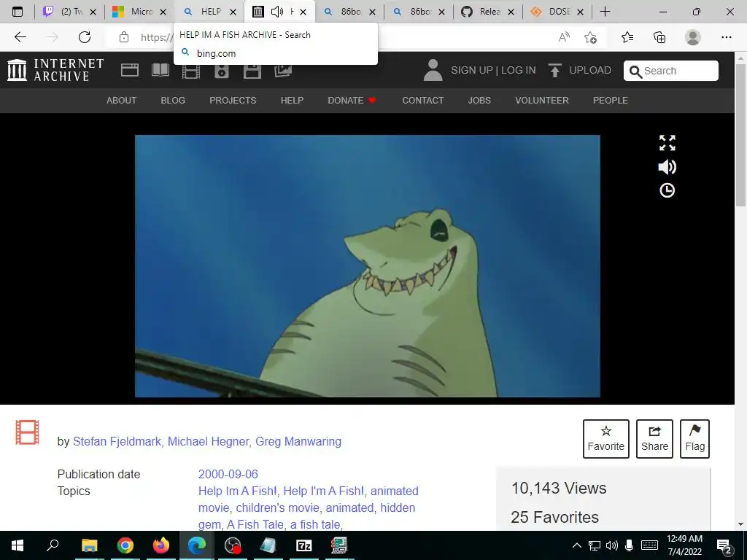Switch to the GitHub Releases tab
Image resolution: width=747 pixels, height=560 pixels.
click(487, 12)
